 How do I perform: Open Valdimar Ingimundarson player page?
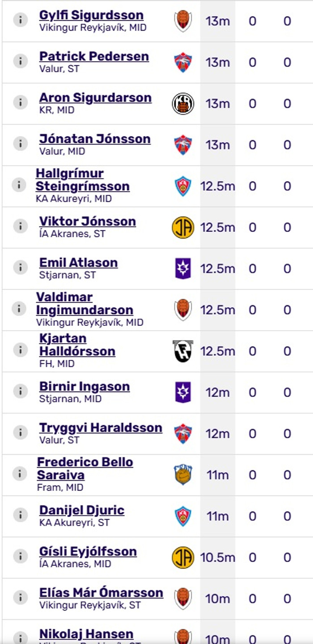pos(85,303)
